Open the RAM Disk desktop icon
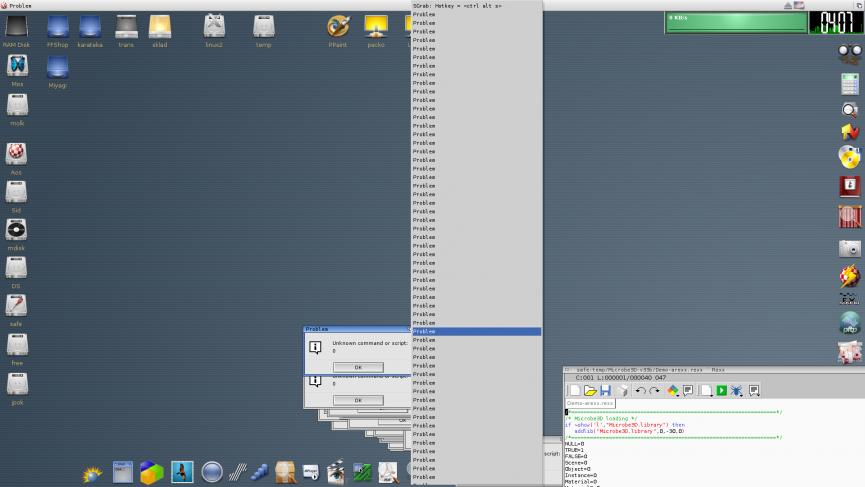This screenshot has height=487, width=865. point(16,27)
